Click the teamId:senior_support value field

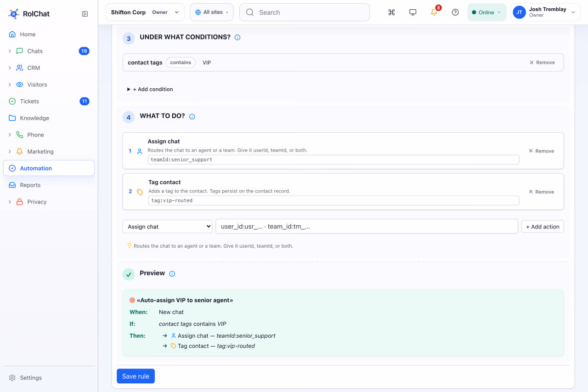334,159
